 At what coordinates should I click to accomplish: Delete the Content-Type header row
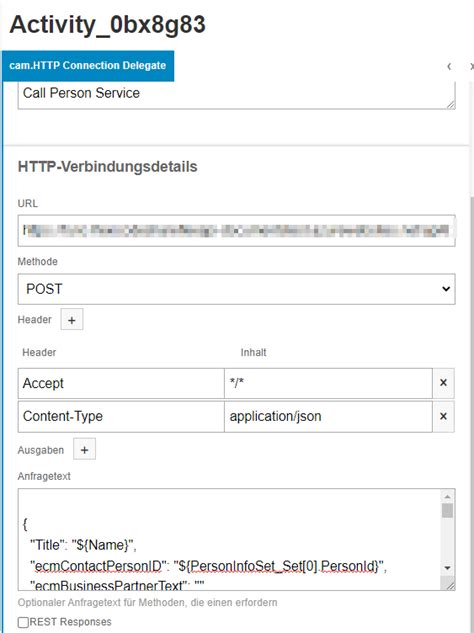click(443, 416)
